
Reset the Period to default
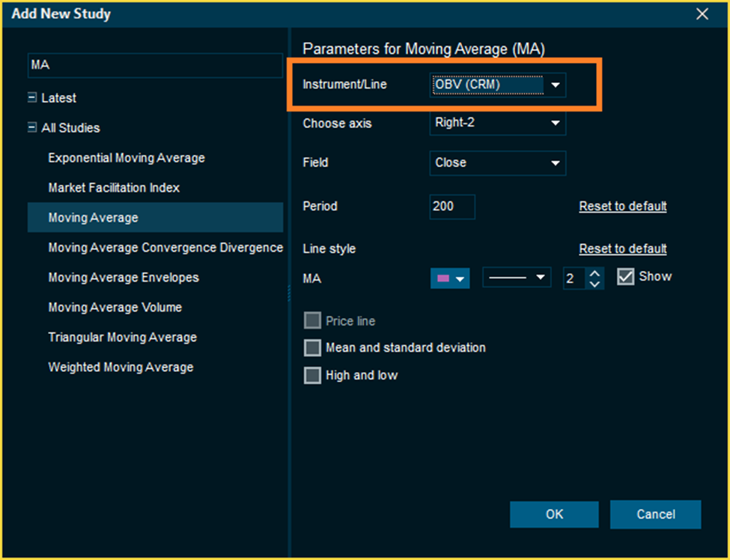point(622,206)
